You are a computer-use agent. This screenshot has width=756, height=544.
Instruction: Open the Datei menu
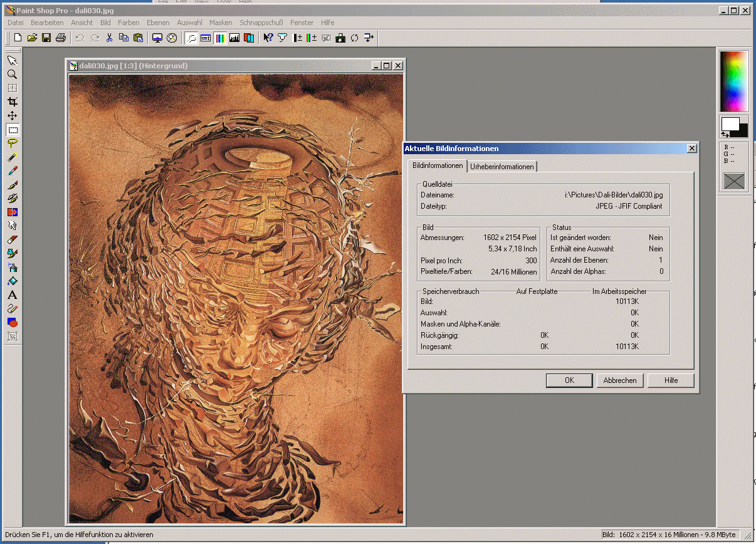[x=16, y=23]
